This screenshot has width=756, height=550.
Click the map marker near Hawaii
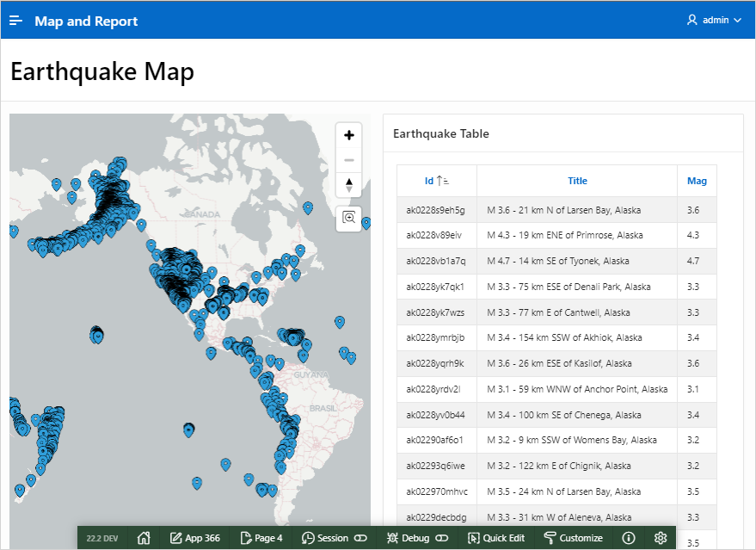click(x=96, y=336)
